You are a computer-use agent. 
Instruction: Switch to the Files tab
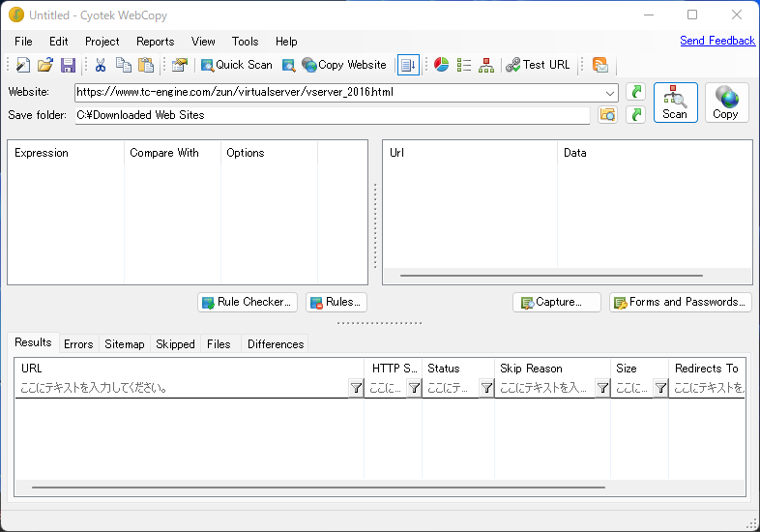point(219,343)
